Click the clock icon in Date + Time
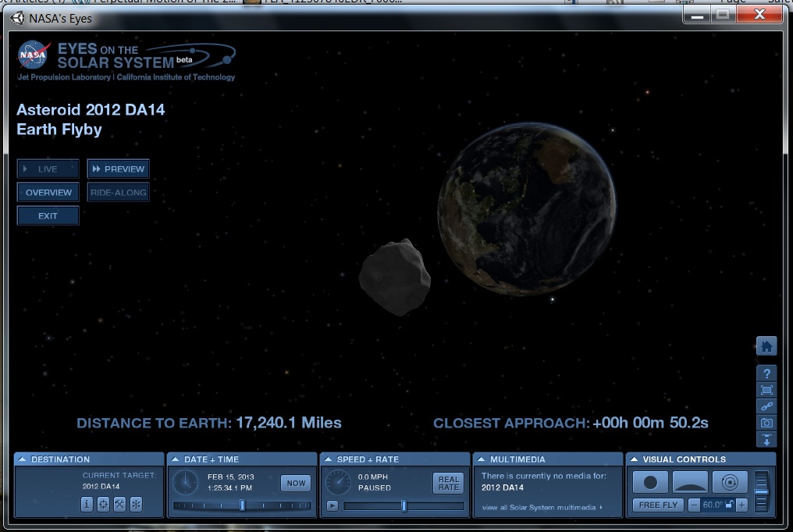This screenshot has height=532, width=793. point(186,482)
